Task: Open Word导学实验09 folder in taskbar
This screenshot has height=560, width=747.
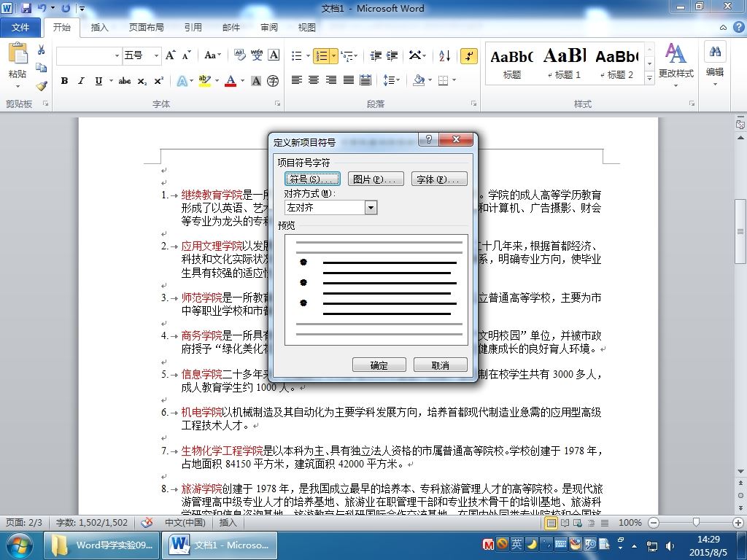Action: [x=101, y=545]
